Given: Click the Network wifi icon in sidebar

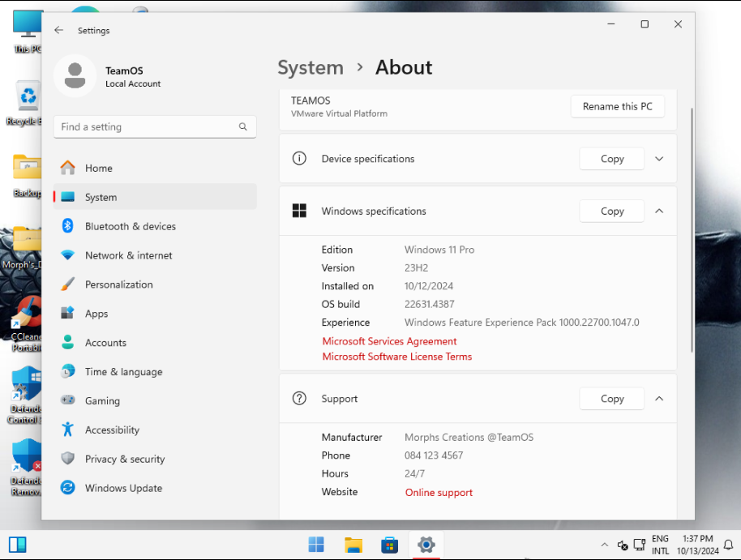Looking at the screenshot, I should (67, 255).
